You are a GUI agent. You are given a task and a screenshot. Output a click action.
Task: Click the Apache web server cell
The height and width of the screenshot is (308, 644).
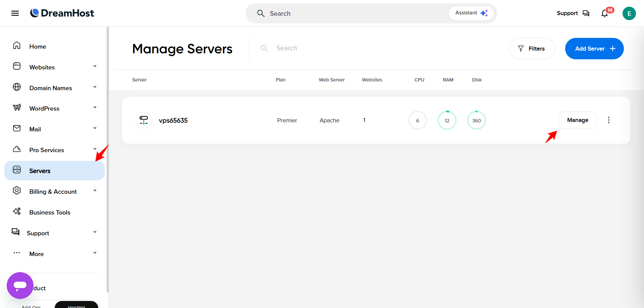329,120
